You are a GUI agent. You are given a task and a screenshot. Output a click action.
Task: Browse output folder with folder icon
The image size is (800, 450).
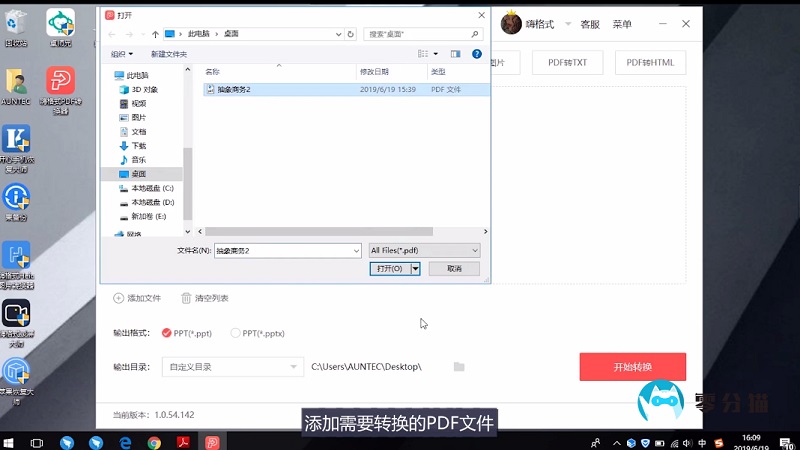459,367
